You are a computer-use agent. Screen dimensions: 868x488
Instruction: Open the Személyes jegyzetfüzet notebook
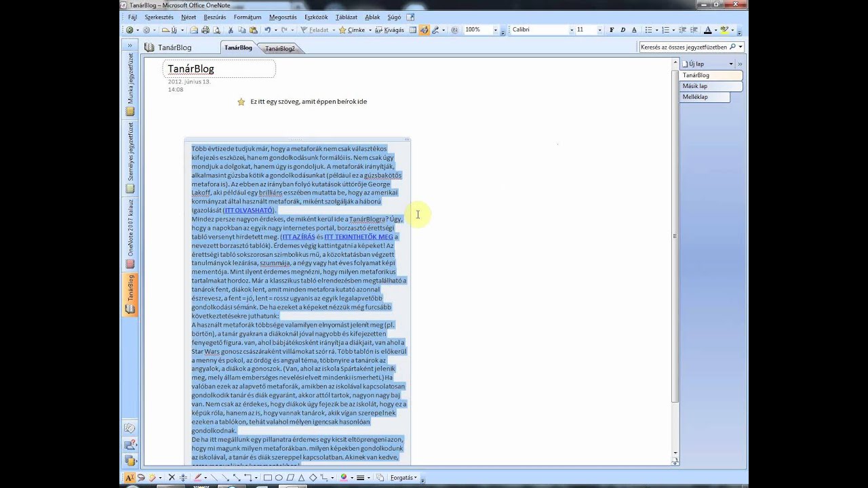pos(130,157)
